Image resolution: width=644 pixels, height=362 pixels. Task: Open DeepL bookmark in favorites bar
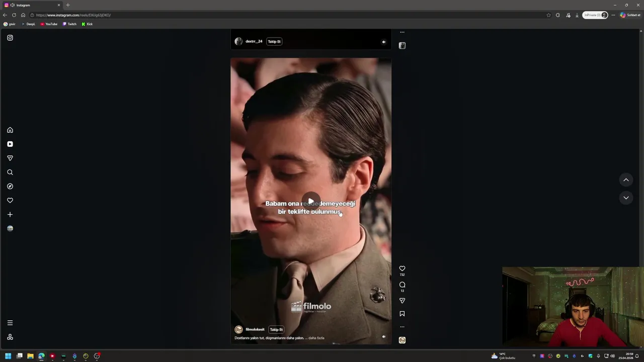[x=28, y=24]
